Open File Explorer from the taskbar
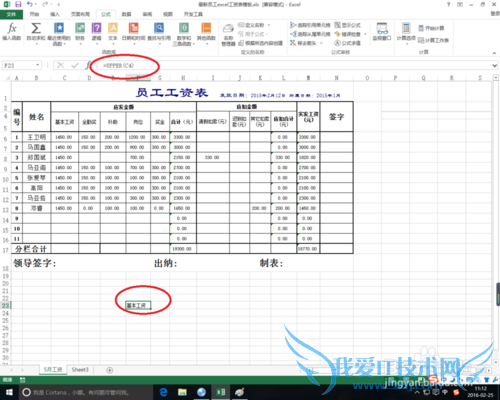Image resolution: width=500 pixels, height=400 pixels. coord(182,392)
